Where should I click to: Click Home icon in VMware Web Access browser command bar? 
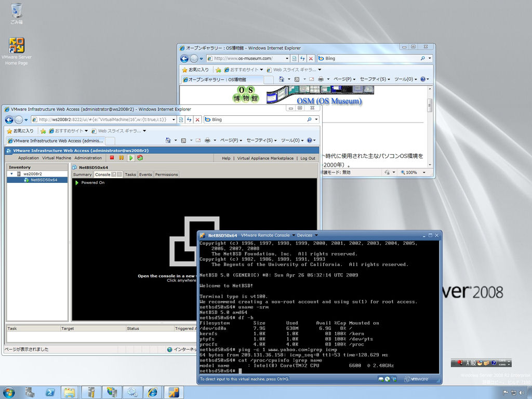click(168, 140)
